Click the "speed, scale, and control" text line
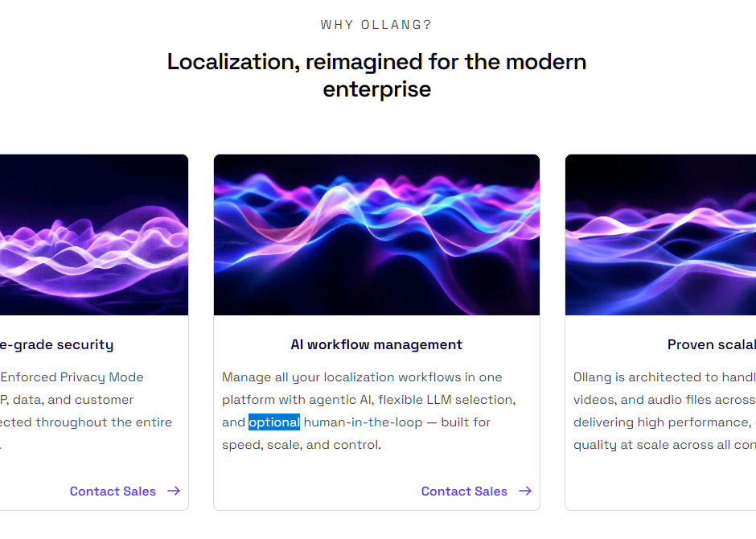This screenshot has width=756, height=539. click(302, 445)
